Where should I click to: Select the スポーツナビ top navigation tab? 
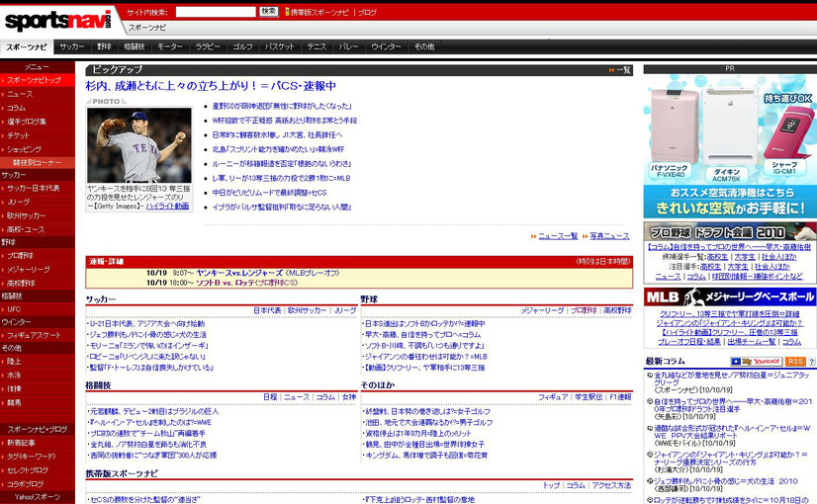27,46
